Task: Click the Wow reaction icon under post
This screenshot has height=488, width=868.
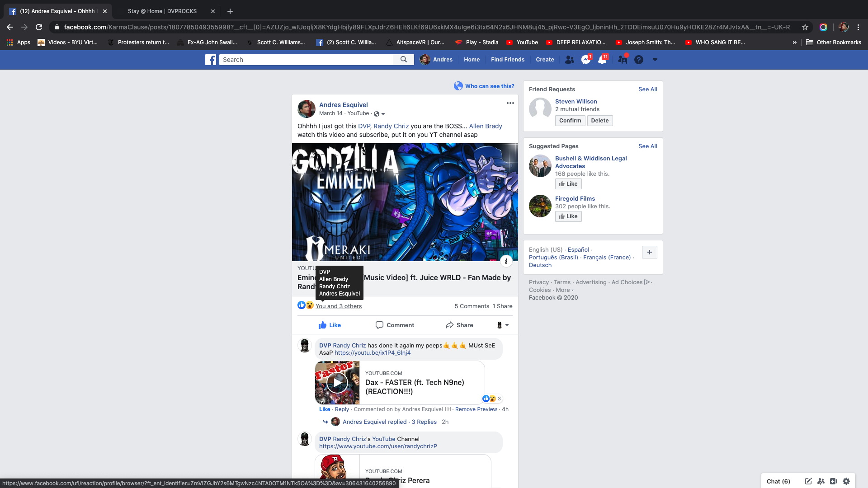Action: 310,305
